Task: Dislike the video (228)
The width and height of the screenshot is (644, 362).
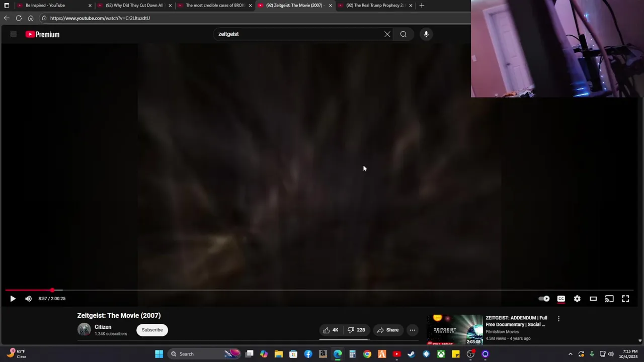Action: [x=356, y=330]
